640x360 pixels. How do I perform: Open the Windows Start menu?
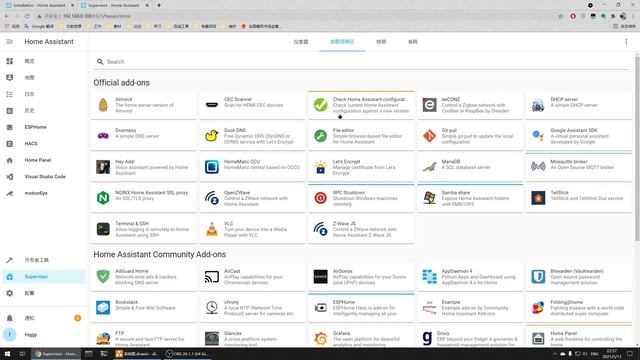click(x=7, y=354)
